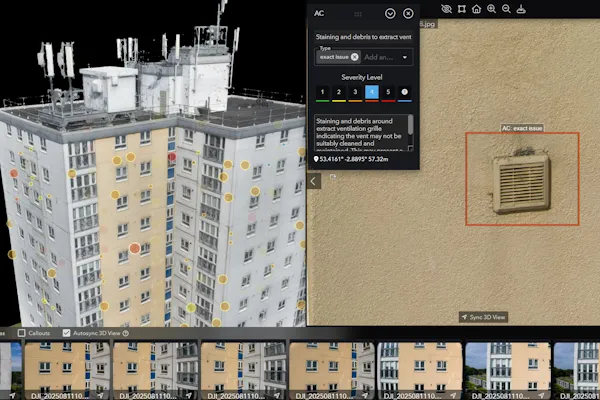Select the red marker beside the blue window column

pyautogui.click(x=172, y=157)
